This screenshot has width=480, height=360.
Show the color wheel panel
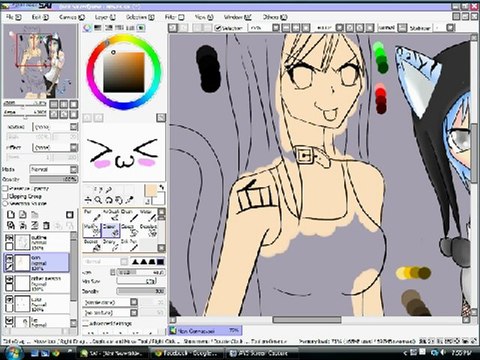tap(87, 28)
